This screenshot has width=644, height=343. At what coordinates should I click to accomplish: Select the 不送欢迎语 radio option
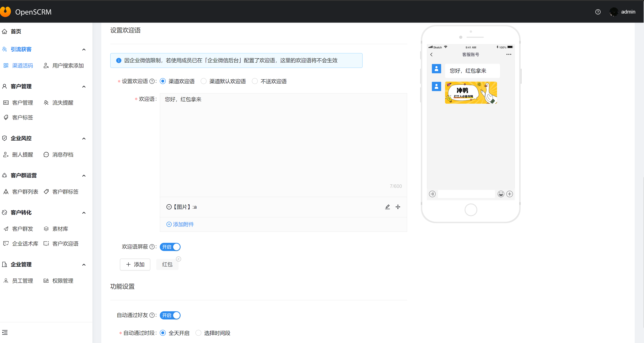pos(255,81)
